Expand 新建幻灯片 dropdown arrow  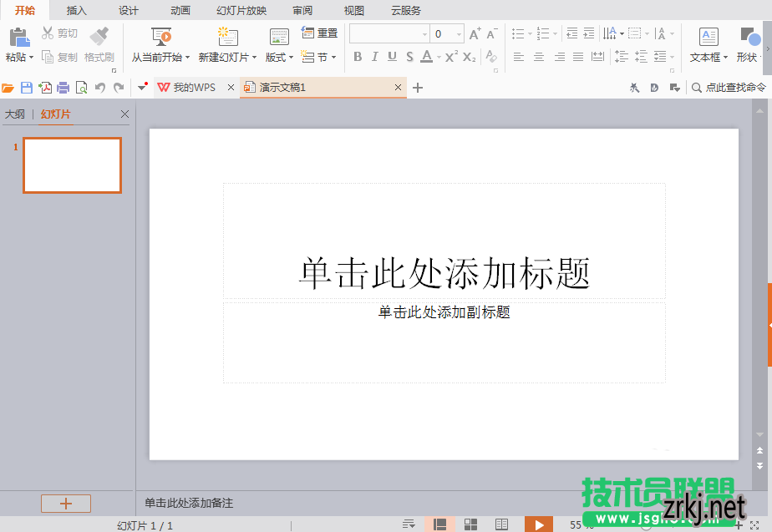[254, 58]
